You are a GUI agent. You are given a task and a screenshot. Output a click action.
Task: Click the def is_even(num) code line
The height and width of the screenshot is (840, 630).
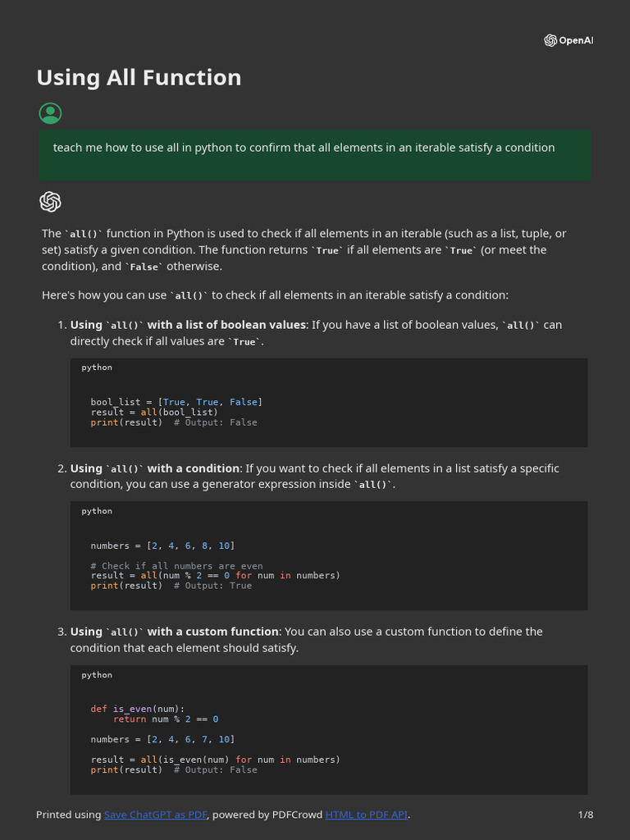137,709
